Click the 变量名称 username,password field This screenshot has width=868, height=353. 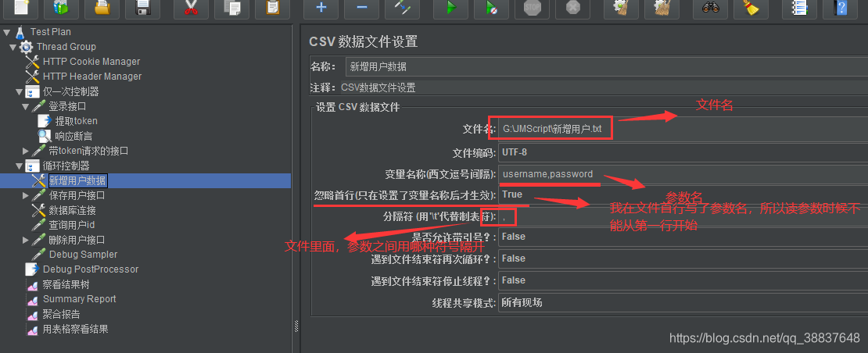click(683, 174)
